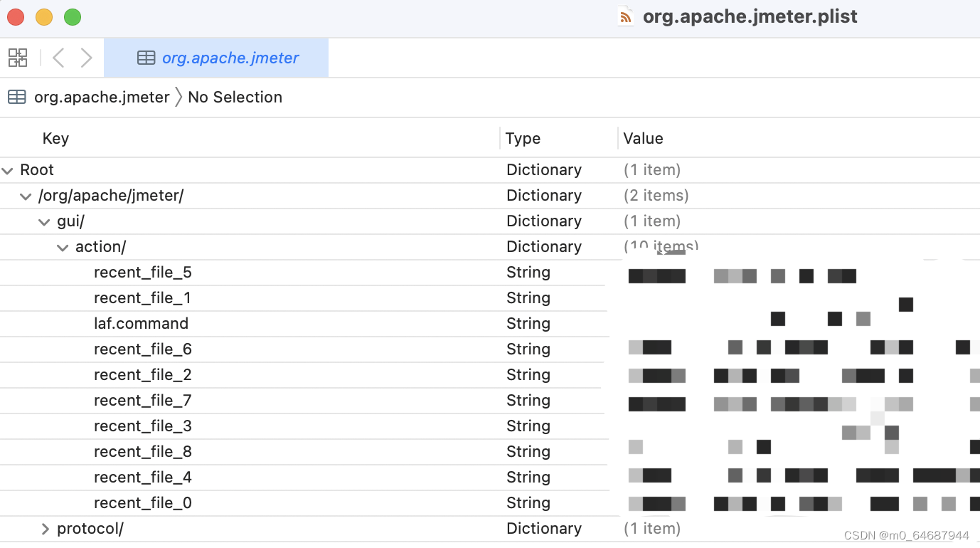Click No Selection in the jump bar
980x548 pixels.
click(x=235, y=97)
